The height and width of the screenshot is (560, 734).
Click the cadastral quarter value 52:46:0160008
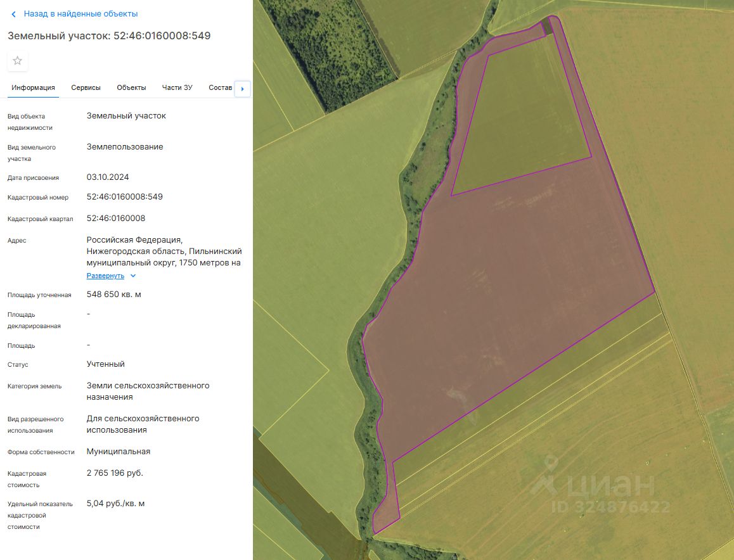[x=116, y=219]
